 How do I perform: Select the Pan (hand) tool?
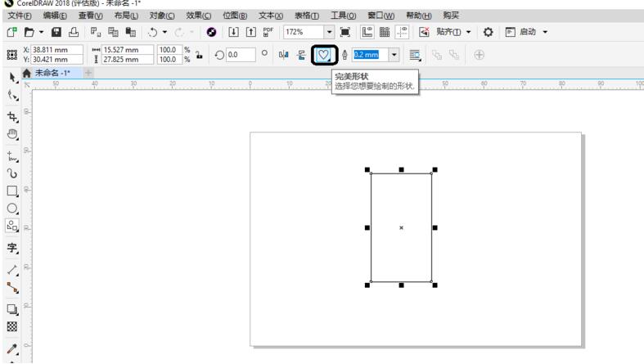click(x=11, y=135)
